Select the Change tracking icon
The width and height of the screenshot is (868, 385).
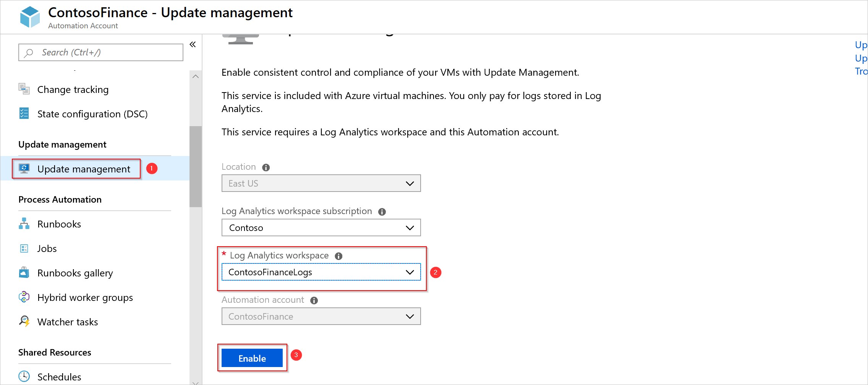[24, 89]
